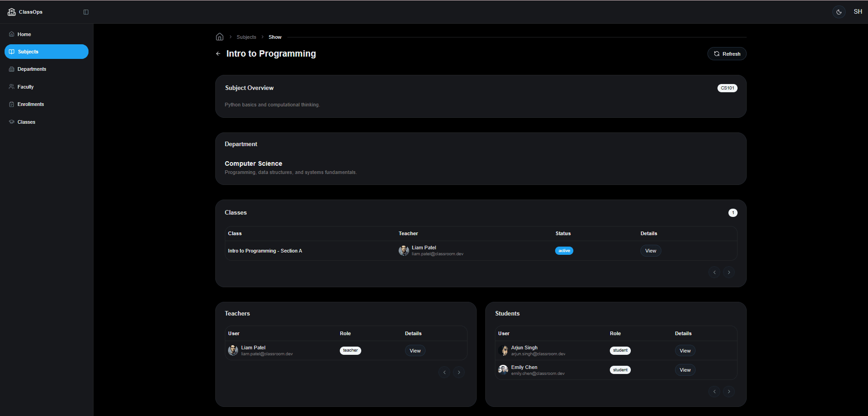Viewport: 868px width, 416px height.
Task: Open Faculty in the sidebar
Action: (47, 87)
